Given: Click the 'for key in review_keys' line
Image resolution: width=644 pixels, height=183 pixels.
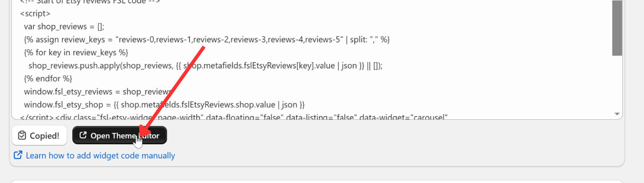Looking at the screenshot, I should (x=76, y=53).
